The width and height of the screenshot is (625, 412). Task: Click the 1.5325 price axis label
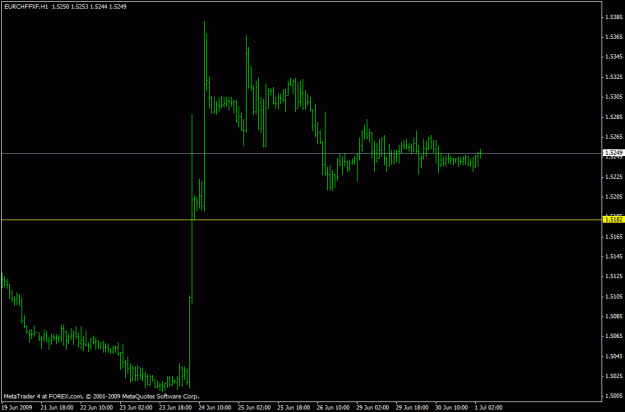tap(614, 77)
